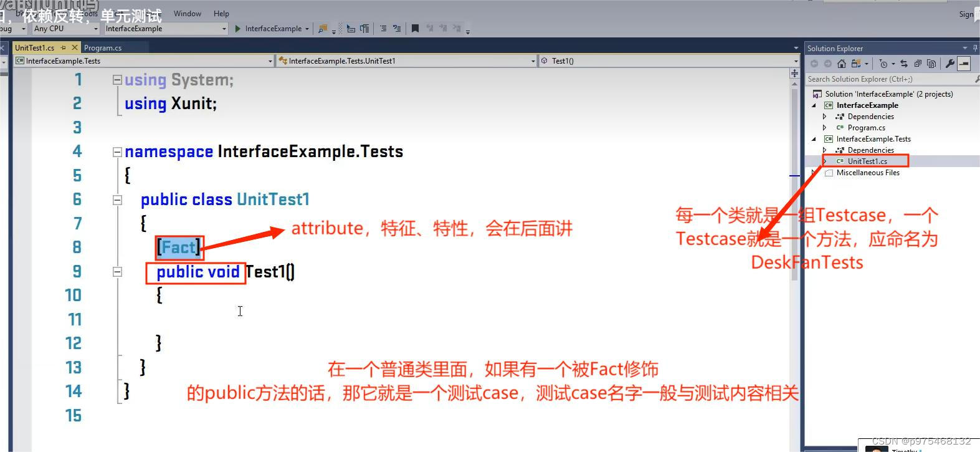Collapse the InterfaceExample.Tests project node
This screenshot has width=980, height=452.
[x=814, y=139]
